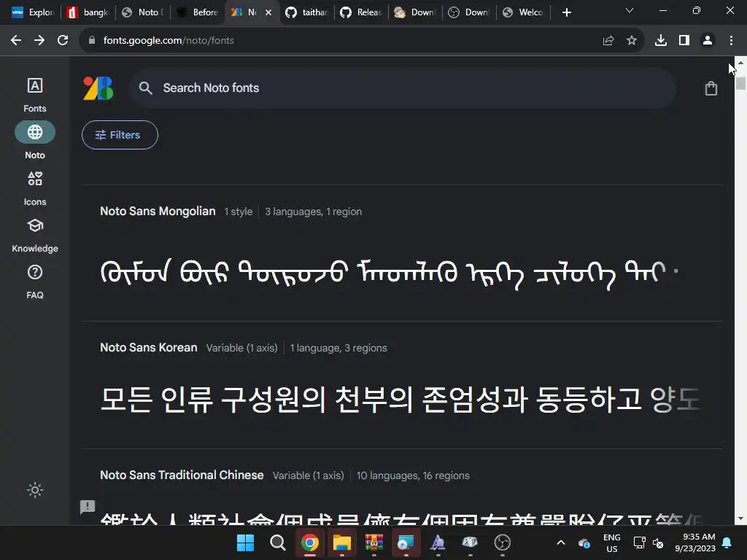
Task: Open the Chrome downloads icon
Action: pos(661,41)
